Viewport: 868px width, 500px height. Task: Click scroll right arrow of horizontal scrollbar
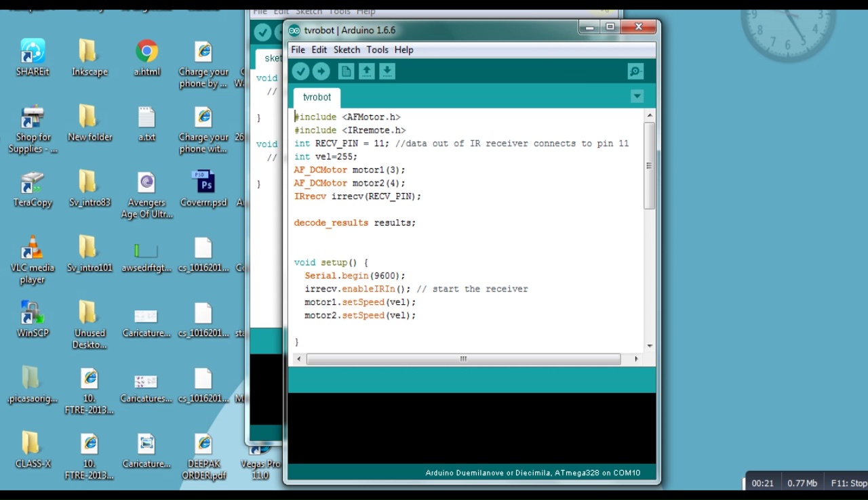[x=636, y=359]
